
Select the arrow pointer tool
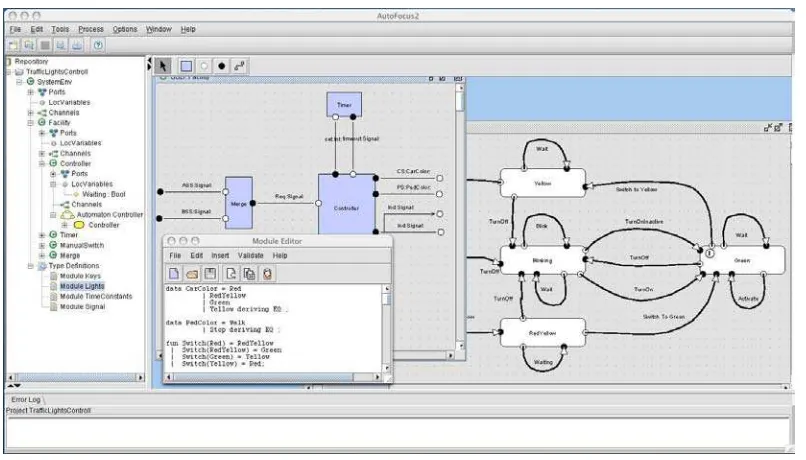(x=163, y=66)
